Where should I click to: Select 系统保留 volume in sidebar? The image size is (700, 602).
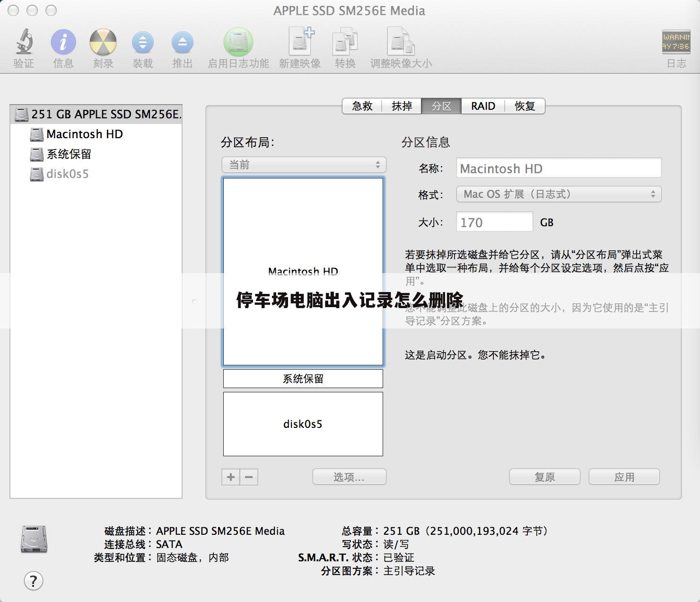click(x=96, y=154)
